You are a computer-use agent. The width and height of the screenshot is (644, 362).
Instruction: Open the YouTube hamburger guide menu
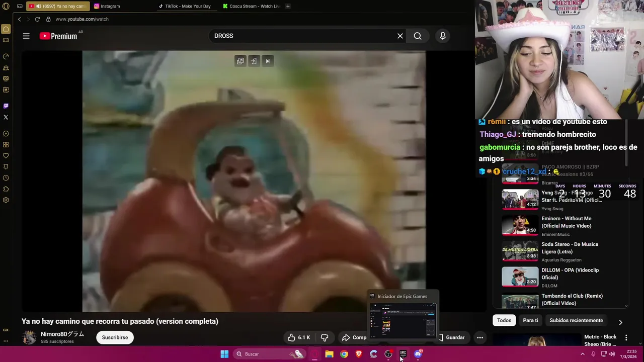tap(26, 36)
